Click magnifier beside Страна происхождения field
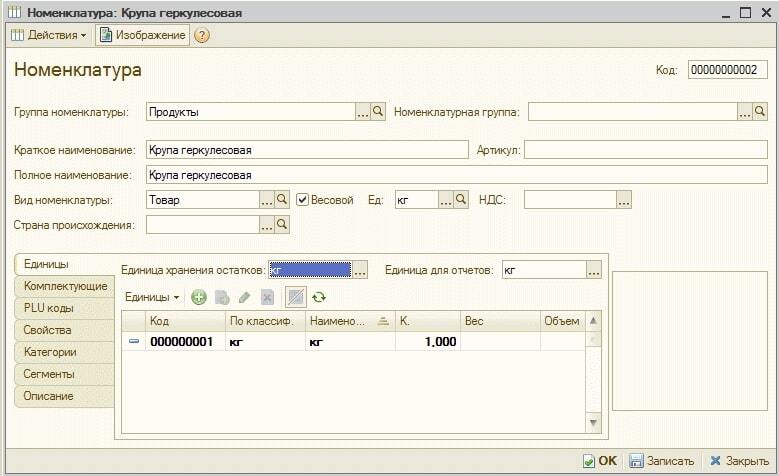 [x=282, y=225]
